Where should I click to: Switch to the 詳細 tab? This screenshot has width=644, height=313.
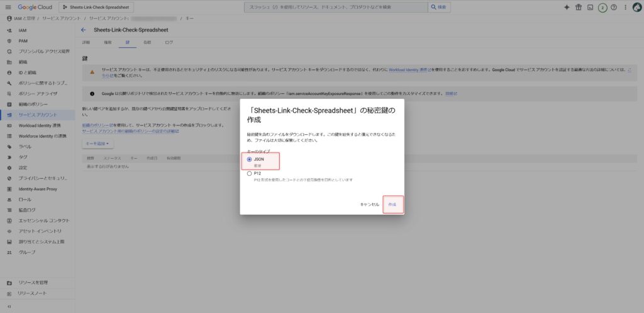86,42
